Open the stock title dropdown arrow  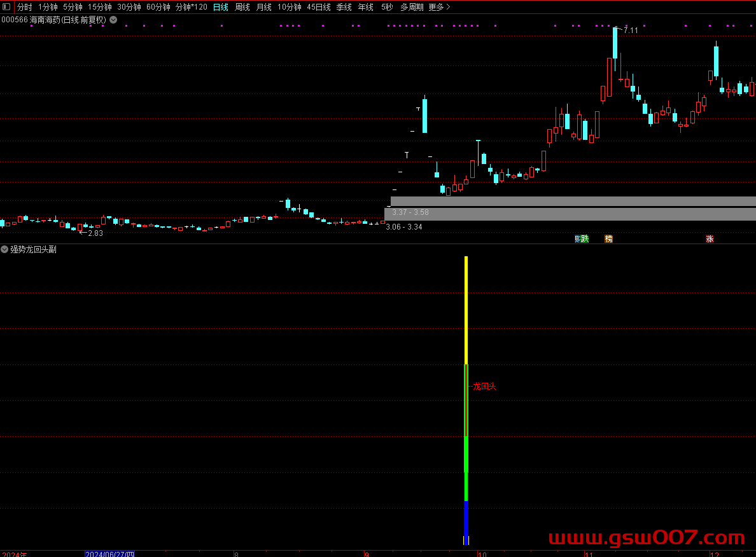pyautogui.click(x=113, y=20)
